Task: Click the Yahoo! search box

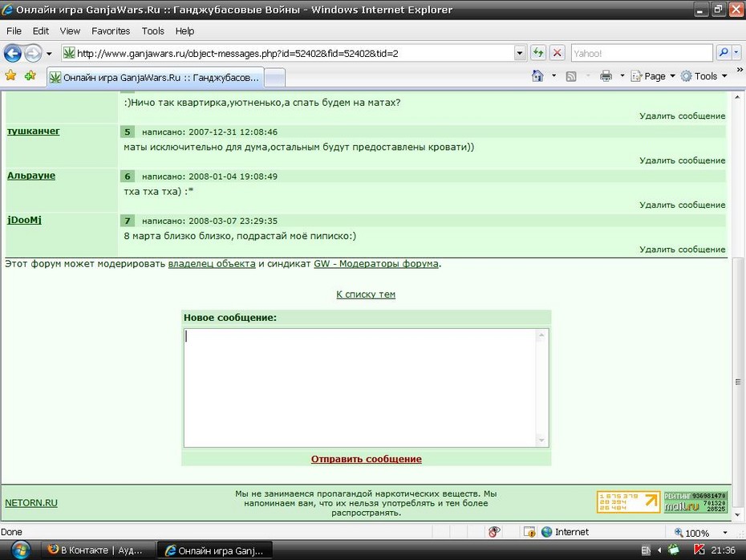Action: point(642,53)
